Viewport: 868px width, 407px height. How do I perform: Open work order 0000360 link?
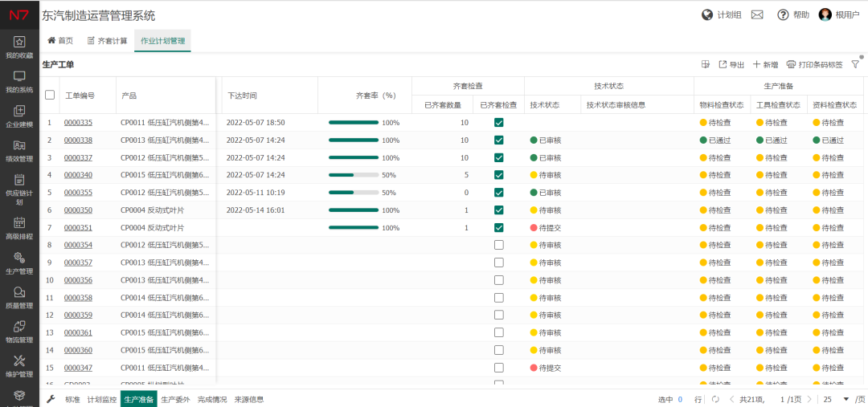click(x=78, y=351)
